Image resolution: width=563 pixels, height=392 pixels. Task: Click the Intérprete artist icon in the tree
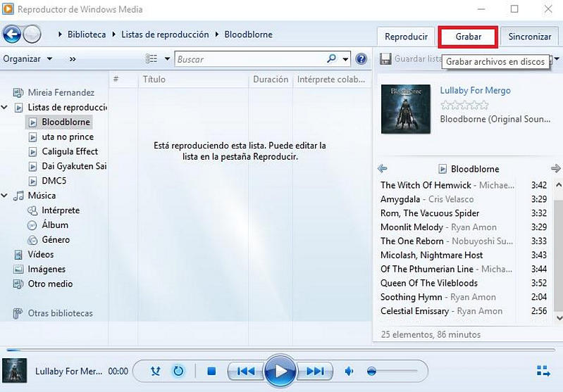(x=32, y=210)
